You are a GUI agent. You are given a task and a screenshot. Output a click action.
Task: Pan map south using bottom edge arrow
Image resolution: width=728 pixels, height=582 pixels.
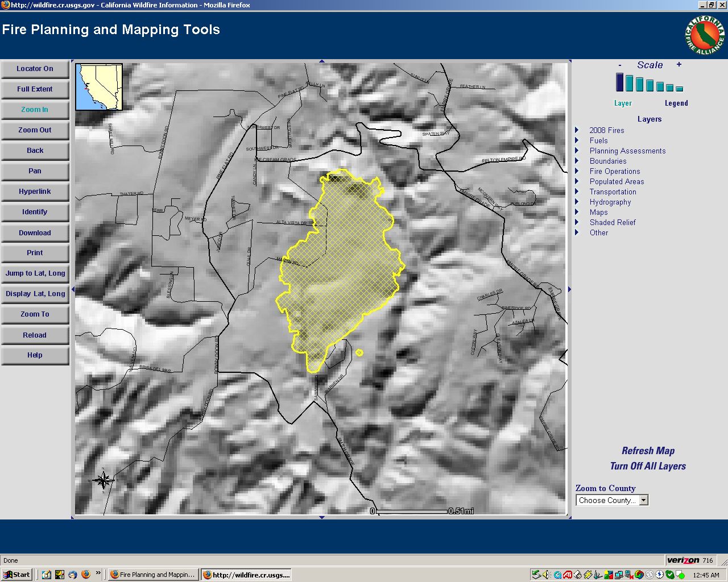coord(321,517)
